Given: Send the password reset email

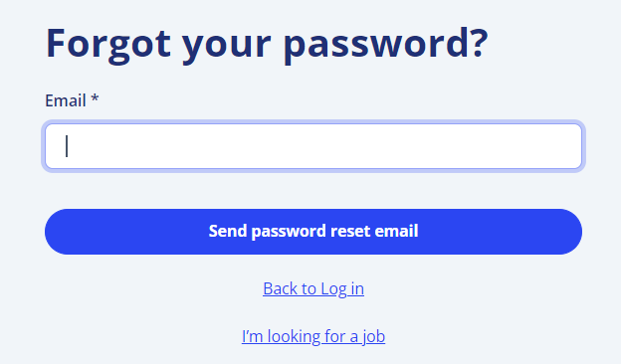Looking at the screenshot, I should (x=313, y=232).
